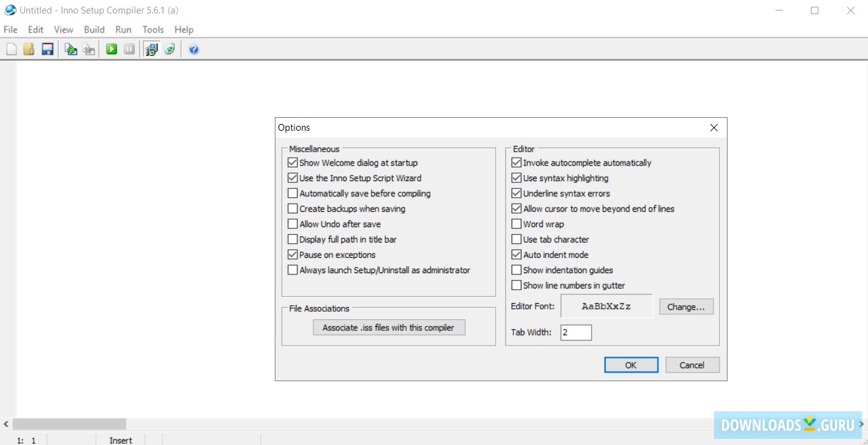The image size is (868, 445).
Task: Click the horizontal scrollbar thumb
Action: coord(69,424)
